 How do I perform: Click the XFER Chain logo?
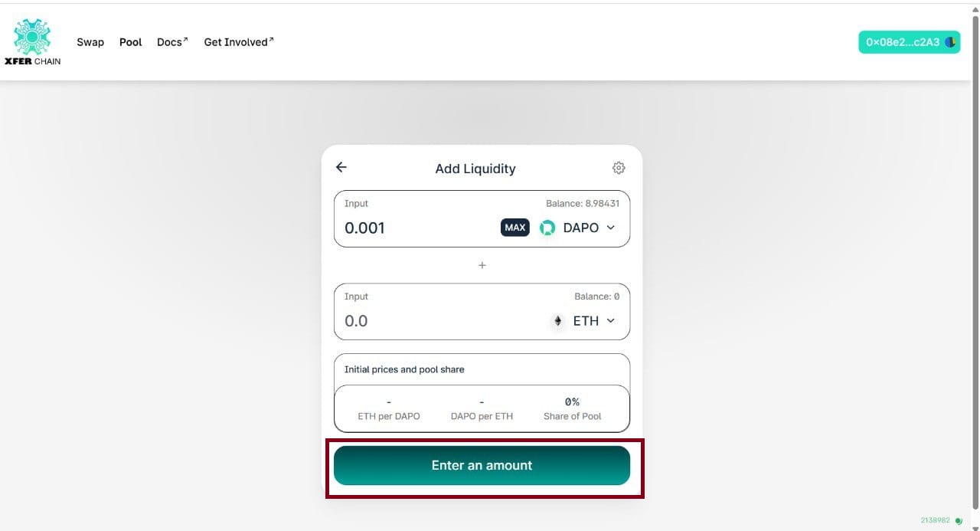pos(32,41)
